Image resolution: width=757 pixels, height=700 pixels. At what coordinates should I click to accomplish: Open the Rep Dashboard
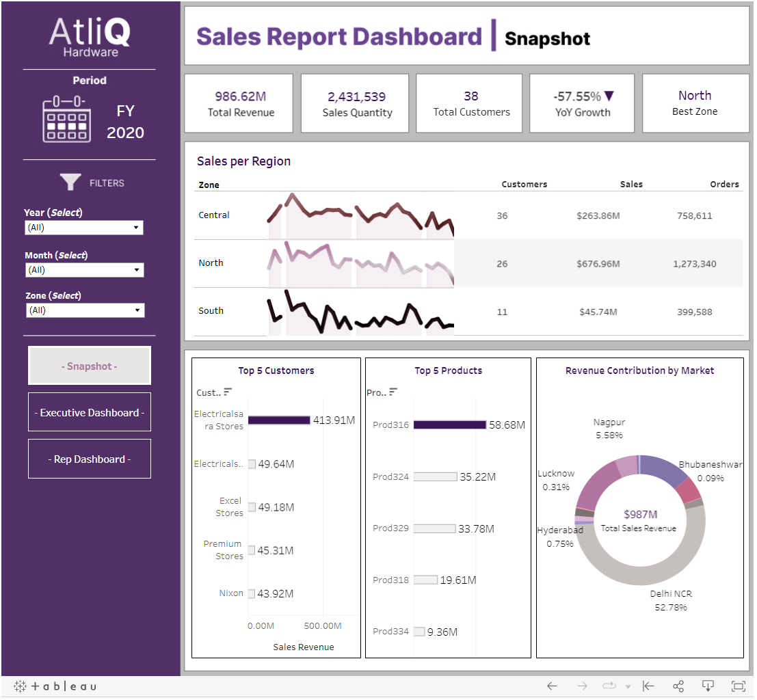point(89,459)
